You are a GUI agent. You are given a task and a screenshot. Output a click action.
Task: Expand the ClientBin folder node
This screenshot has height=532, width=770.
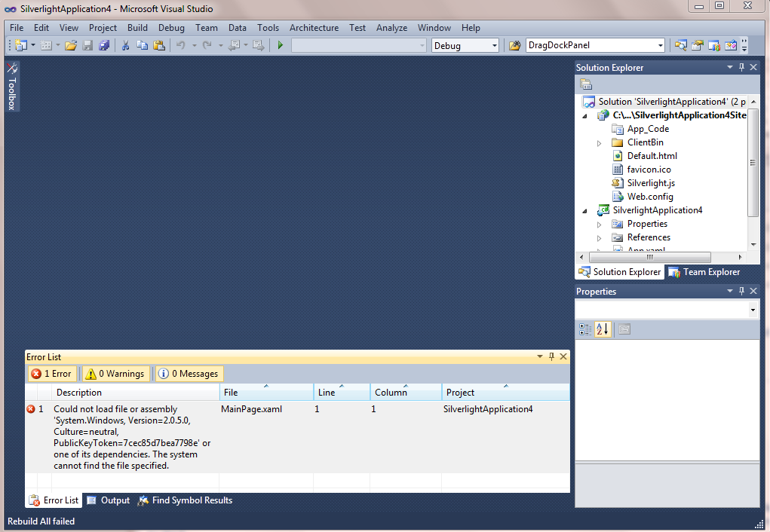[x=599, y=143]
